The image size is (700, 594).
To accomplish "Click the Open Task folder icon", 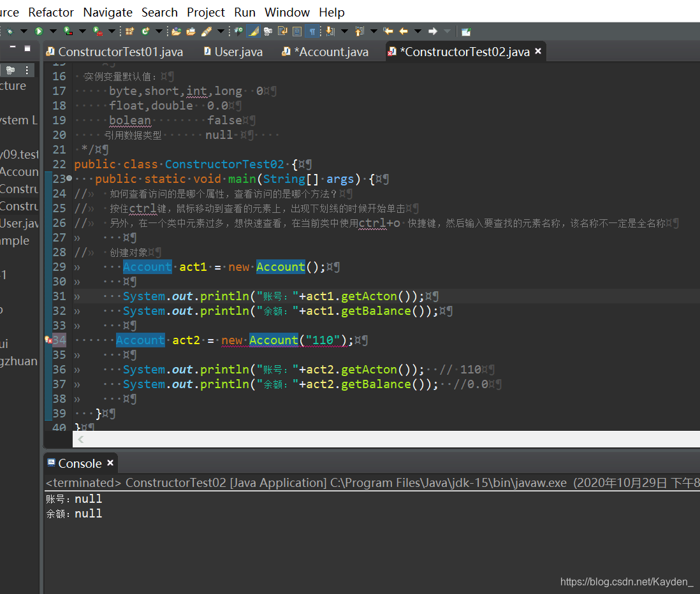I will (191, 31).
